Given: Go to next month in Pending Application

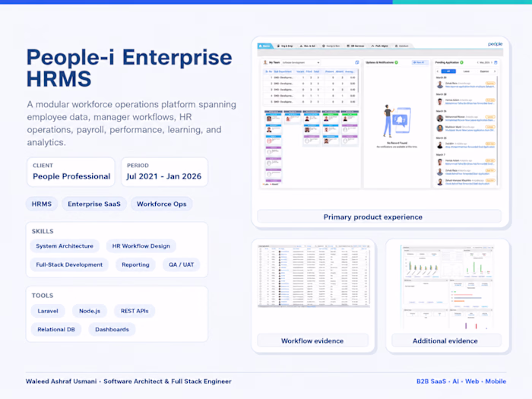Looking at the screenshot, I should pos(492,62).
